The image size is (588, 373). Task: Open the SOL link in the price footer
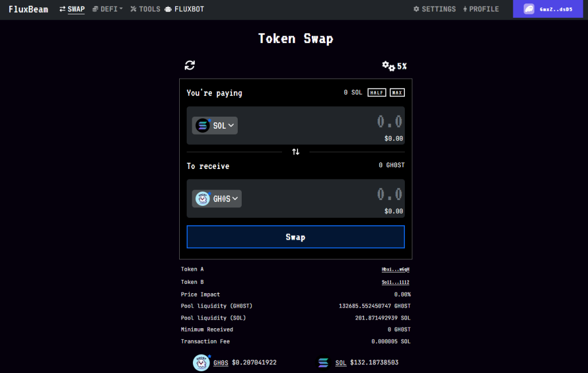click(341, 363)
